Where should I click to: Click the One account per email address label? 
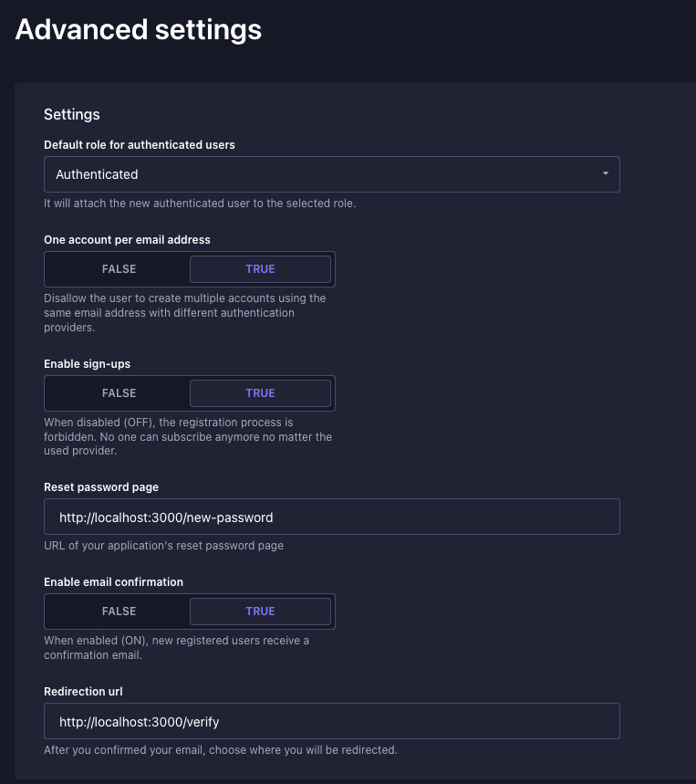pyautogui.click(x=127, y=239)
